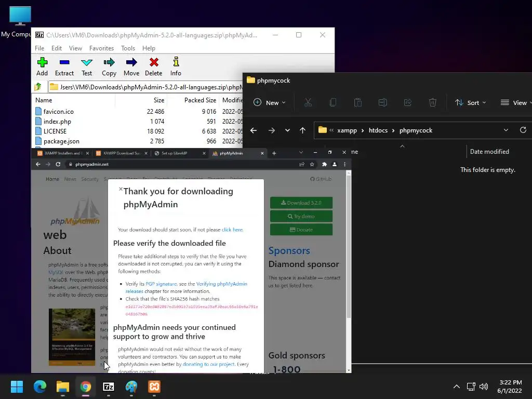Open the Favorites menu in 7-Zip

coord(101,48)
